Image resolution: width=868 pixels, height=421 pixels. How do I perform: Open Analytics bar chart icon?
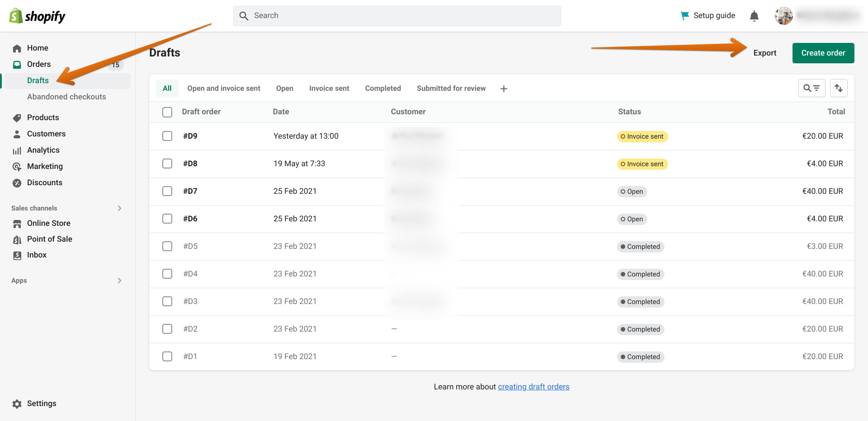coord(17,150)
